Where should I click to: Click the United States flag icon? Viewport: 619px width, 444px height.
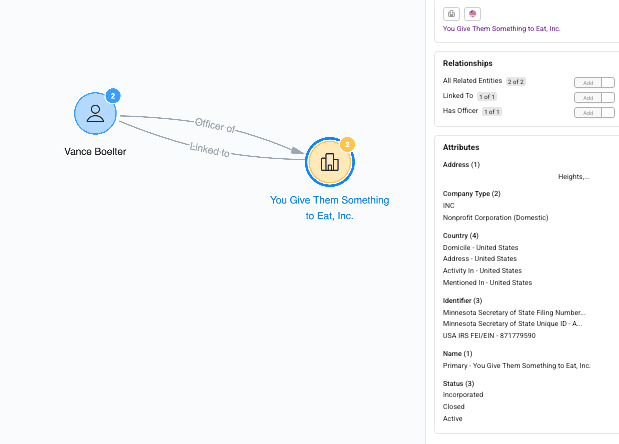(473, 13)
